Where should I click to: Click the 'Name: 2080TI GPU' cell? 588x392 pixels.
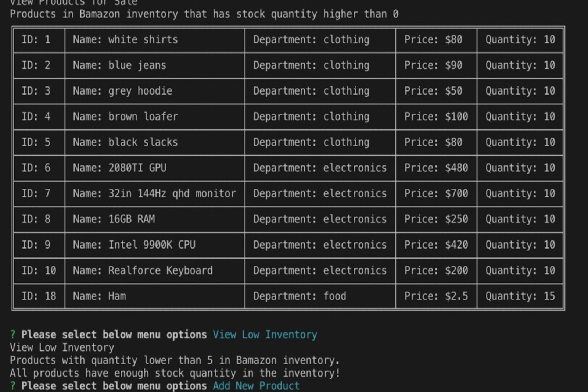155,168
